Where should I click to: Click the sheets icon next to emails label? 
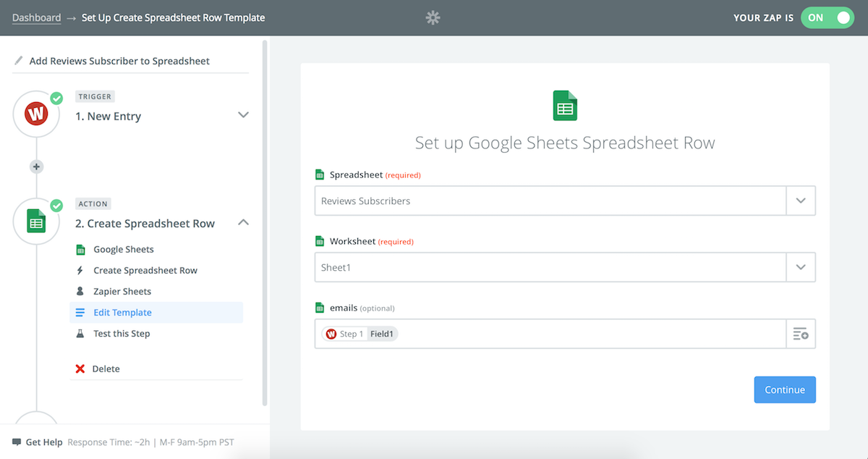click(x=320, y=308)
